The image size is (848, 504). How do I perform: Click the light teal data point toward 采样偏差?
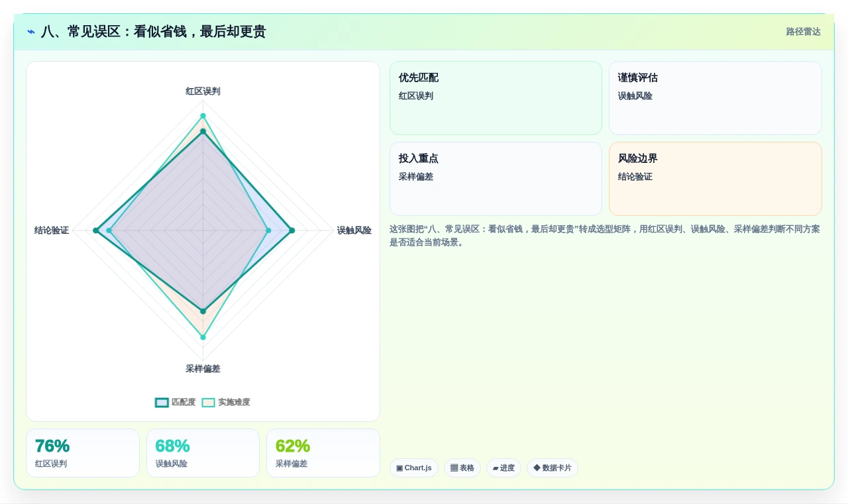pyautogui.click(x=203, y=338)
